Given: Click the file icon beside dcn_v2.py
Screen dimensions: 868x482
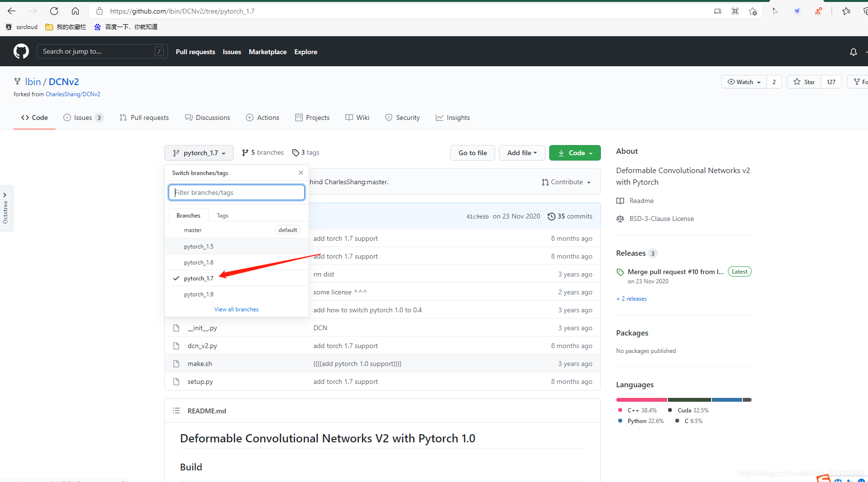Looking at the screenshot, I should click(x=176, y=346).
